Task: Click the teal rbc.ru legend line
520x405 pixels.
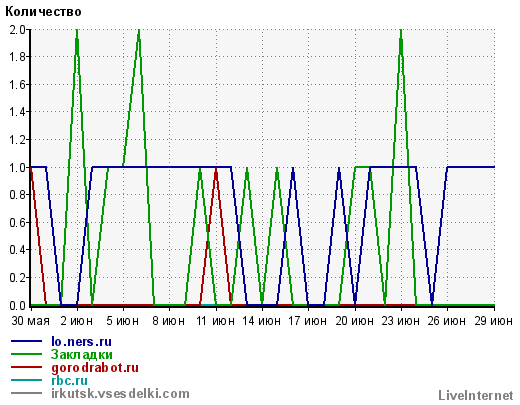Action: pos(27,380)
